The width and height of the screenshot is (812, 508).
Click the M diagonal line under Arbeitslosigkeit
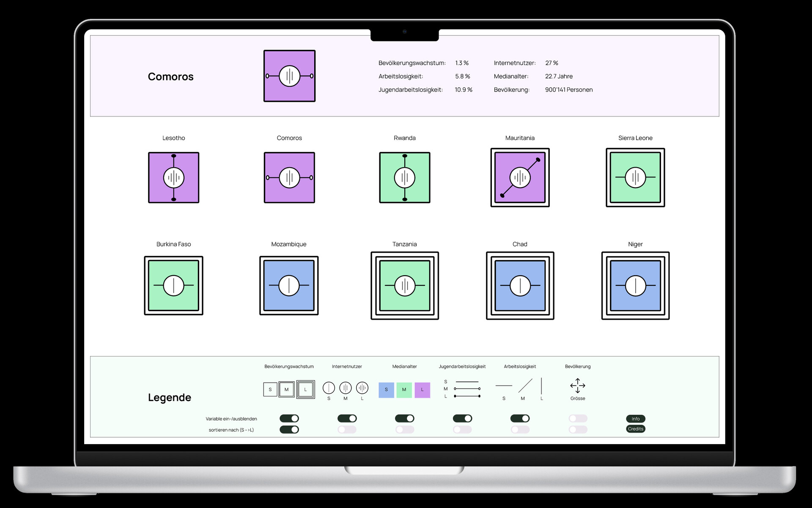pos(525,386)
